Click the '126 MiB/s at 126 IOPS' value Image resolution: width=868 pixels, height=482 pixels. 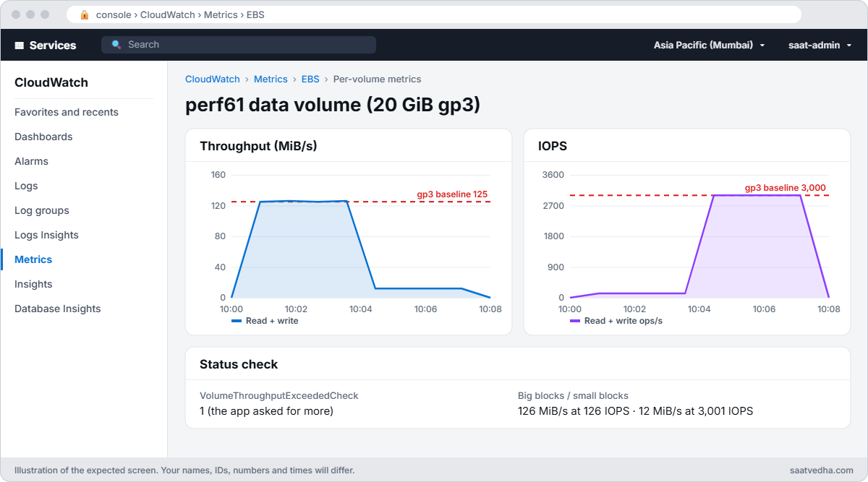574,411
